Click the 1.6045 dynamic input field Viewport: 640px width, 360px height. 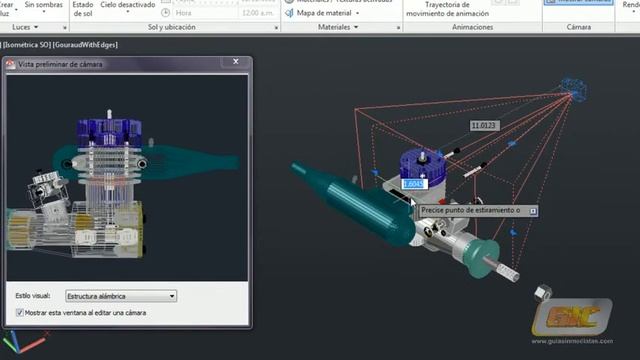414,184
